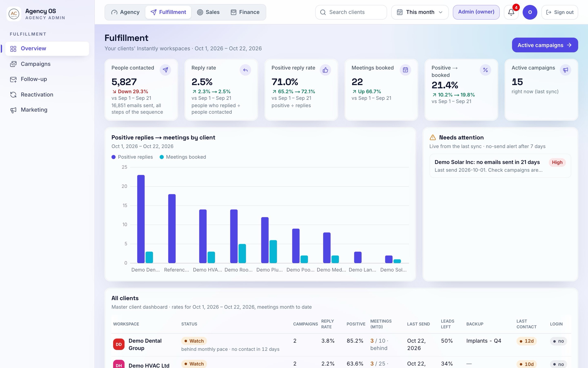Viewport: 588px width, 368px height.
Task: Click the 10d last contact badge
Action: 527,364
